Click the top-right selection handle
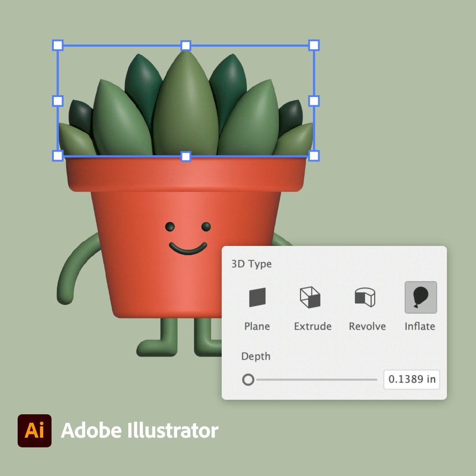This screenshot has height=476, width=476. [x=314, y=45]
